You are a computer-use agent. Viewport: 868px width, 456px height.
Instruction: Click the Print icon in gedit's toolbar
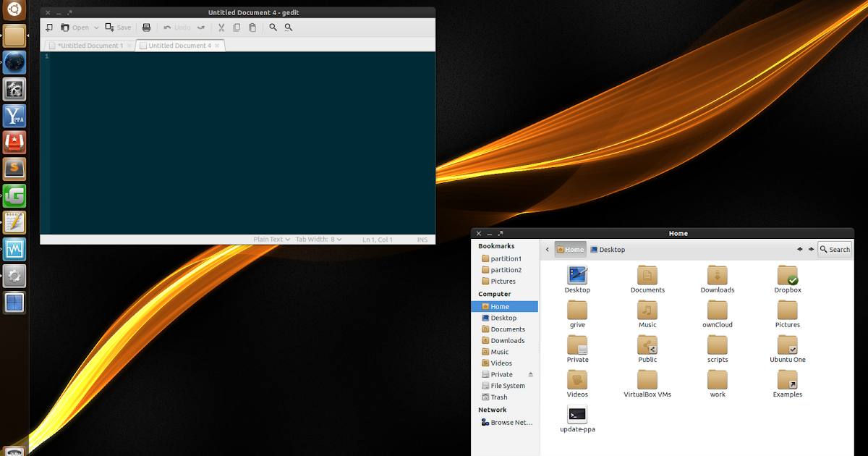(x=146, y=27)
